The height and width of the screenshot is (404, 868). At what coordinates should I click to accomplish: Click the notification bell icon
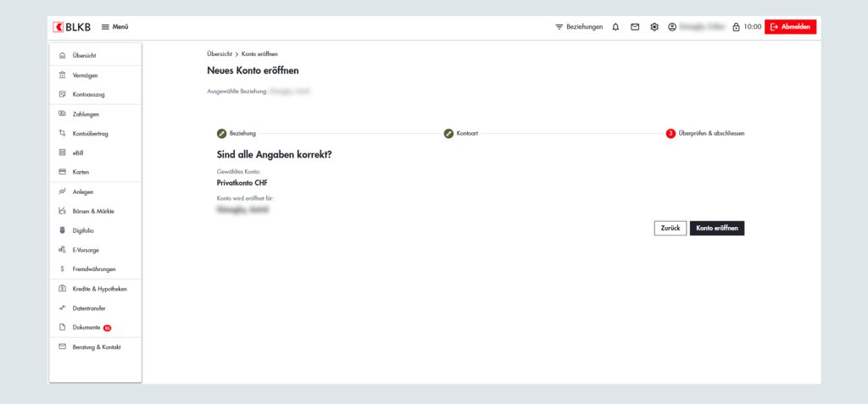tap(615, 27)
